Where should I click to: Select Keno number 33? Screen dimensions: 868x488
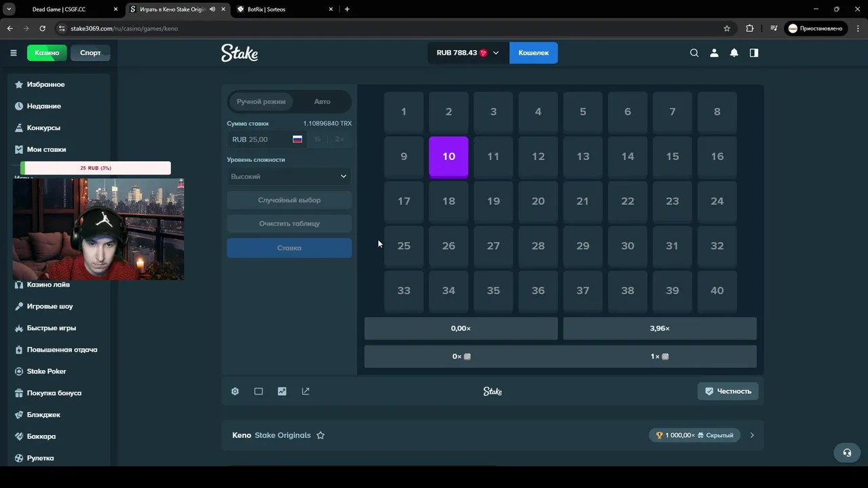(x=403, y=291)
